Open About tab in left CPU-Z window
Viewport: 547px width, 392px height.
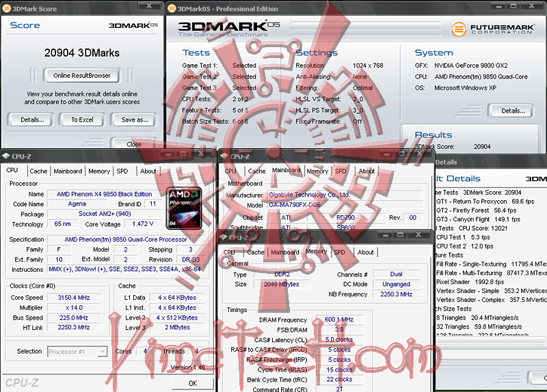coord(148,171)
